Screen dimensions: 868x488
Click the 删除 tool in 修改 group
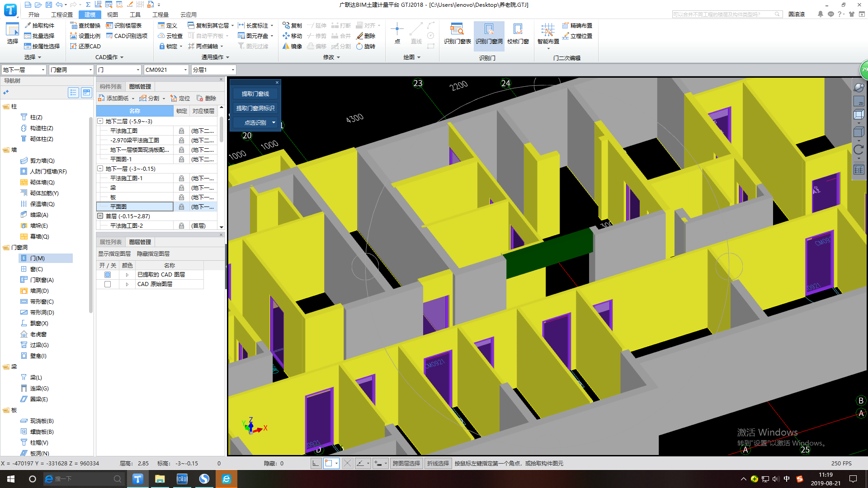tap(366, 36)
